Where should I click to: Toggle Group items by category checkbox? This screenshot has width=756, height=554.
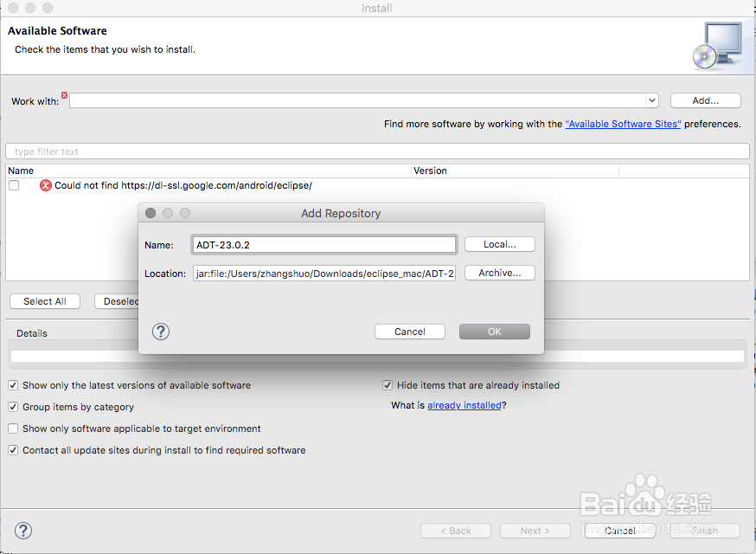coord(13,407)
